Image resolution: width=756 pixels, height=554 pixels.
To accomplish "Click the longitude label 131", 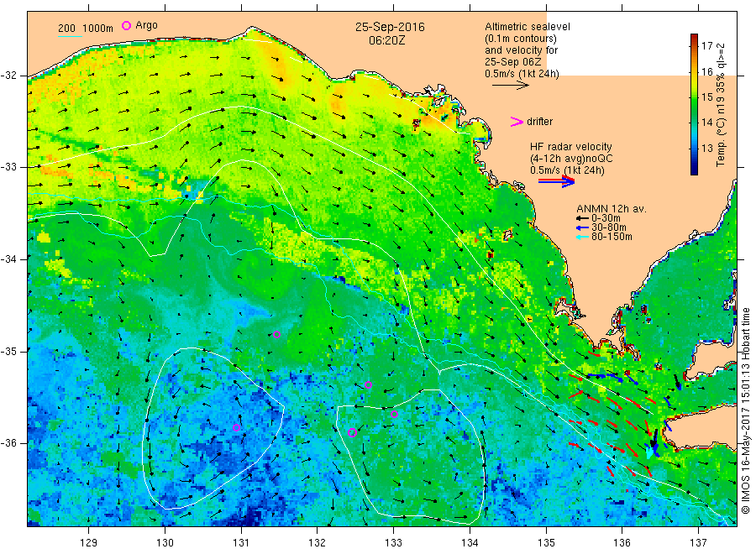I will pos(241,542).
